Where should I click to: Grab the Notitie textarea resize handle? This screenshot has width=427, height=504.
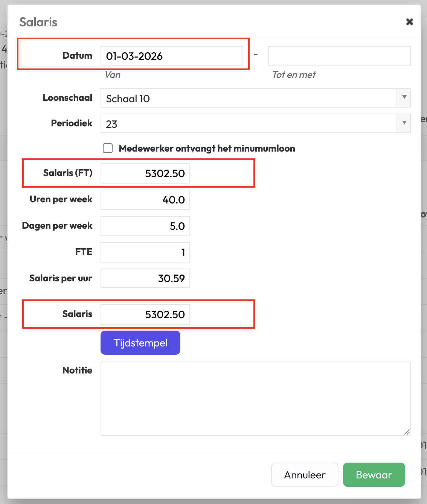point(407,432)
